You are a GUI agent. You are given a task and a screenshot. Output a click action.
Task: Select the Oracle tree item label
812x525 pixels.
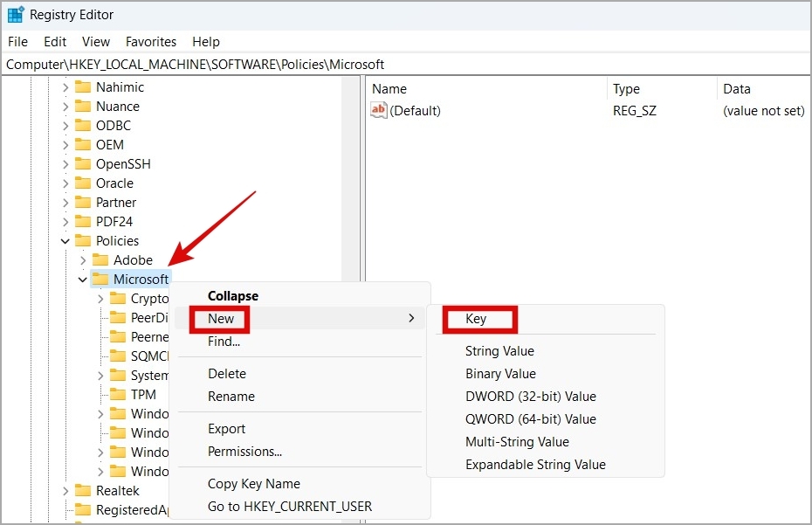[114, 183]
